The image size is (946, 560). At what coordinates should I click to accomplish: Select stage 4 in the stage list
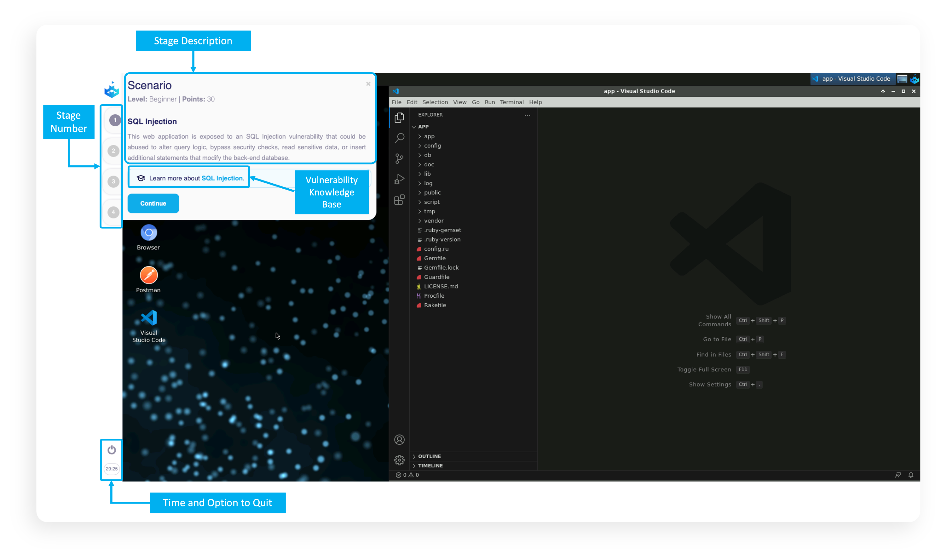click(x=113, y=212)
